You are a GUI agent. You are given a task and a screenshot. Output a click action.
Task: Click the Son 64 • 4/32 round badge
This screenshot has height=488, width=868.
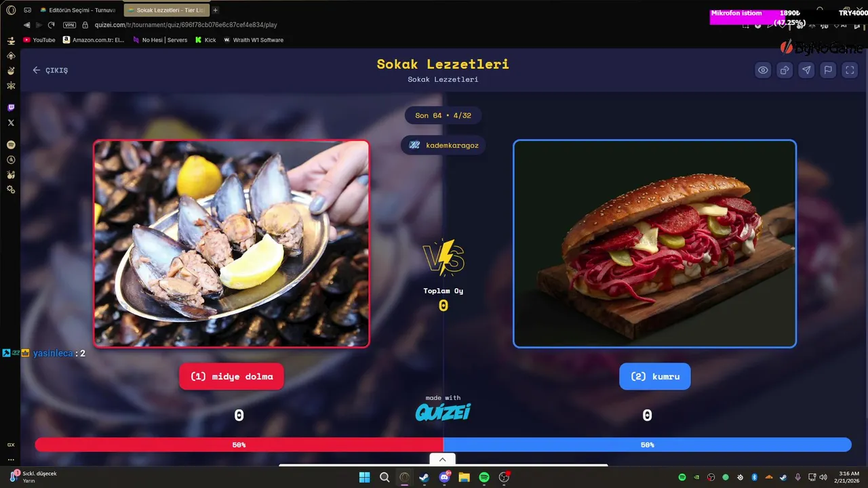[443, 115]
